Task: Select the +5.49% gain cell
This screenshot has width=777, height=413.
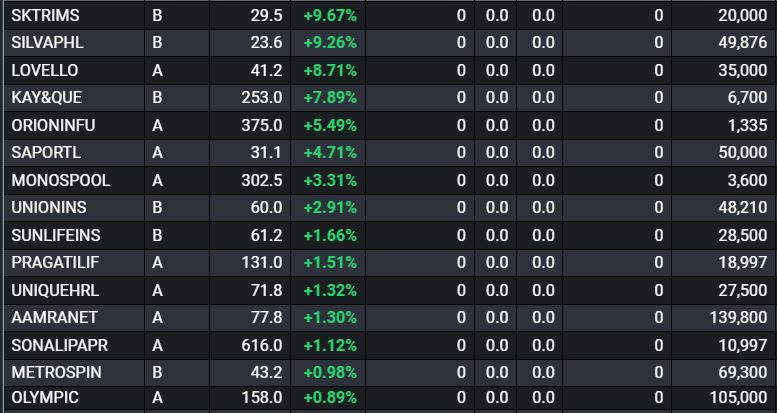Action: coord(329,126)
